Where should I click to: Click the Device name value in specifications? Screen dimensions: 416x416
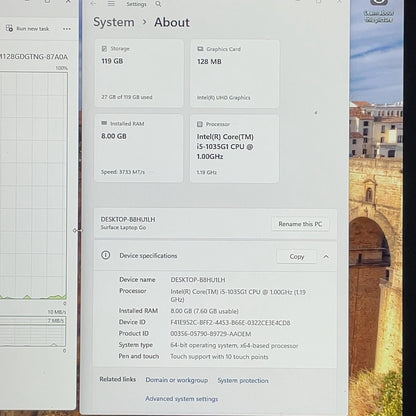coord(198,280)
